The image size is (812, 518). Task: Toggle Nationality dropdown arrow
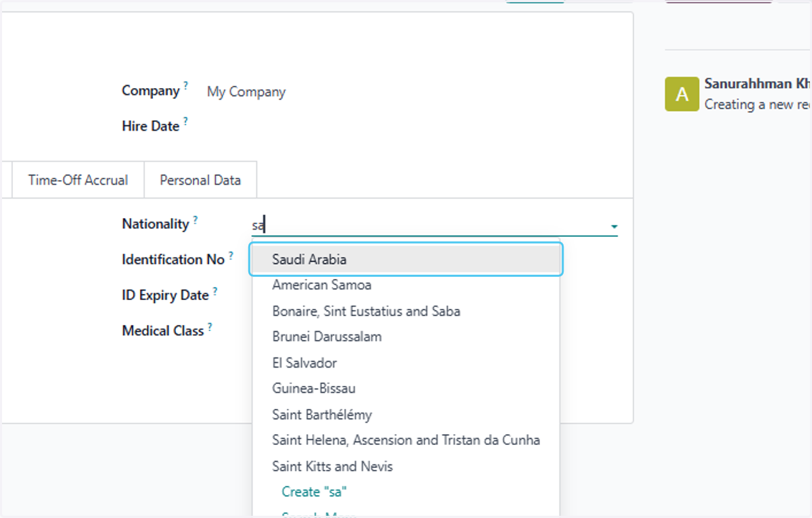614,226
